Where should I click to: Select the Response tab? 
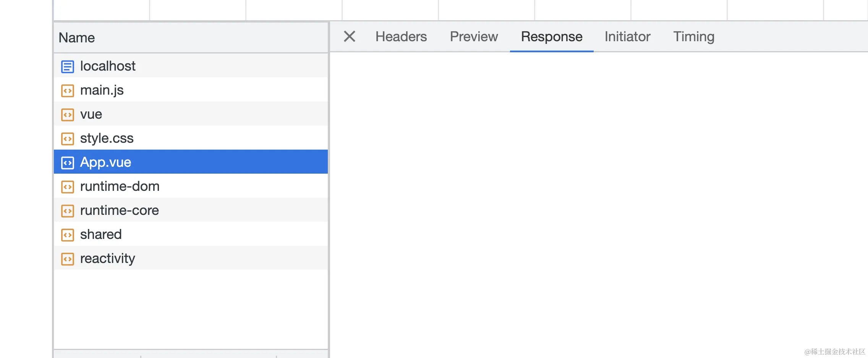[x=552, y=37]
